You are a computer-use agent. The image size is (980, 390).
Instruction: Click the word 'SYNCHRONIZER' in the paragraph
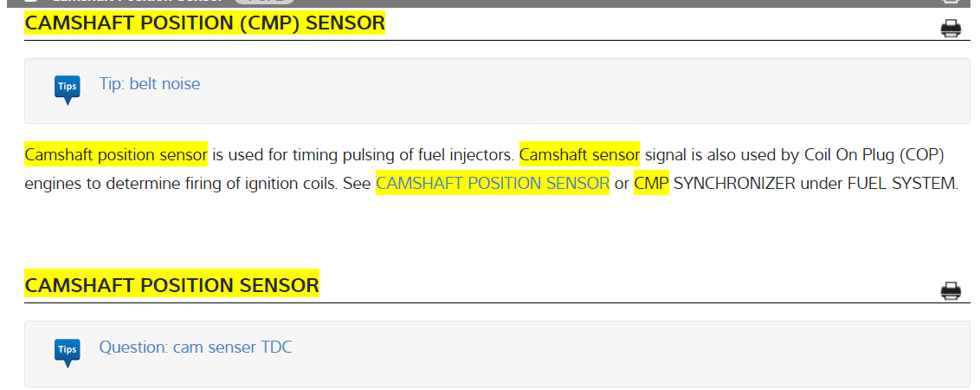click(735, 184)
